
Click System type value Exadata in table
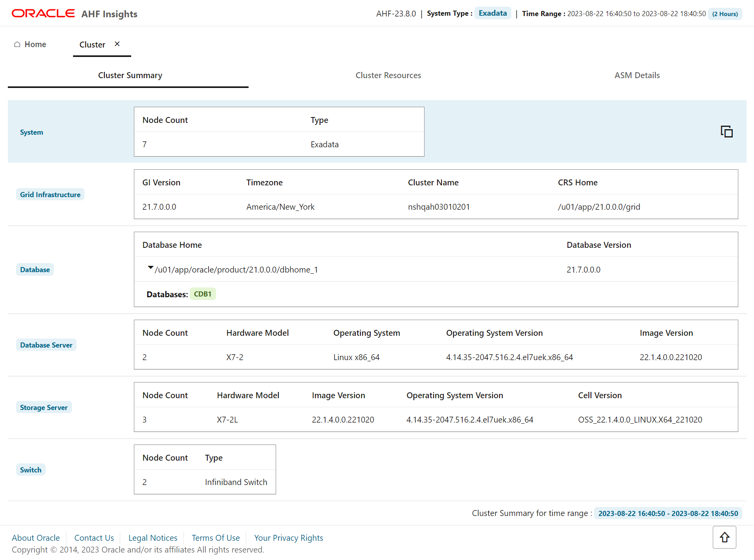point(324,145)
